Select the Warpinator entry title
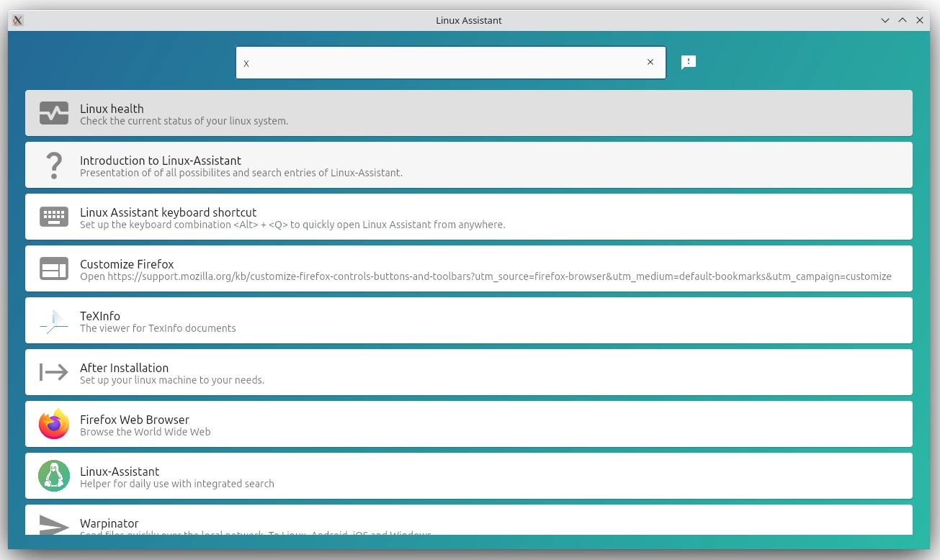This screenshot has height=560, width=940. 109,523
